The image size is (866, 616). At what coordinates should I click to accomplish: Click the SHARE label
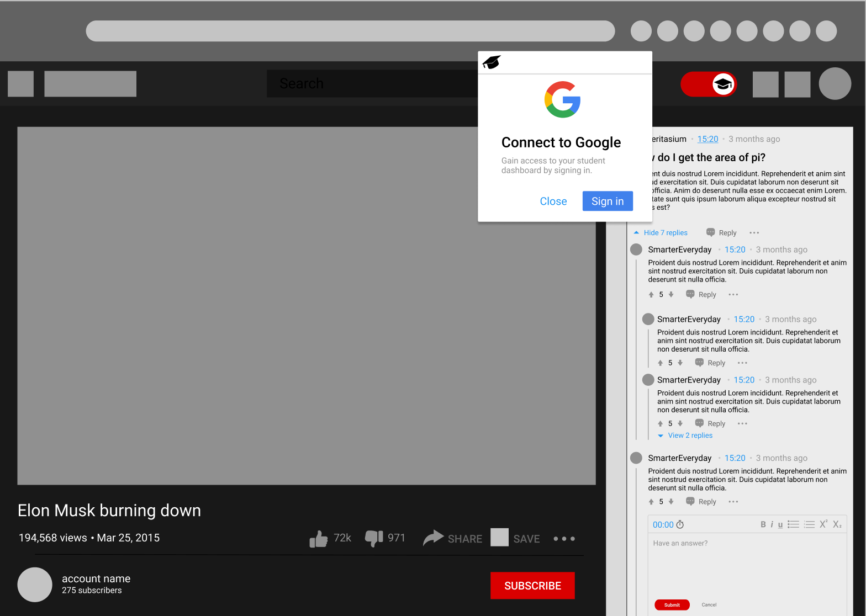[465, 539]
